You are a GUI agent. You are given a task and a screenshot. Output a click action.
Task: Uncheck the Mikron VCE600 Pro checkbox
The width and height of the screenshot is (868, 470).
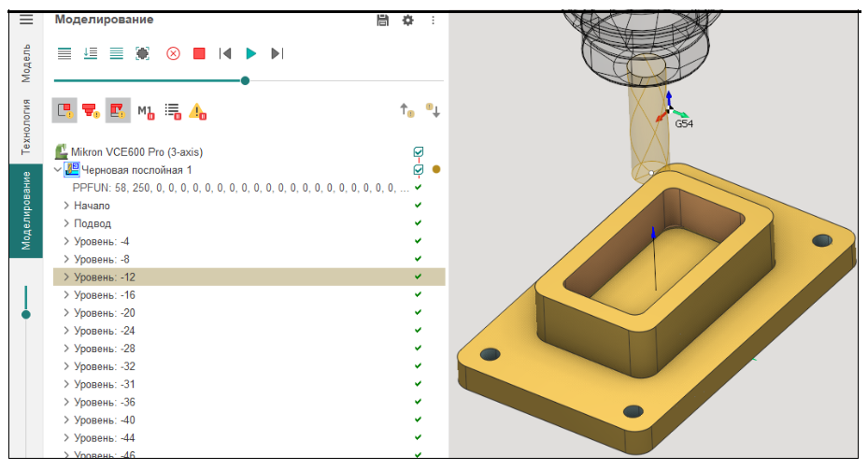pos(418,151)
